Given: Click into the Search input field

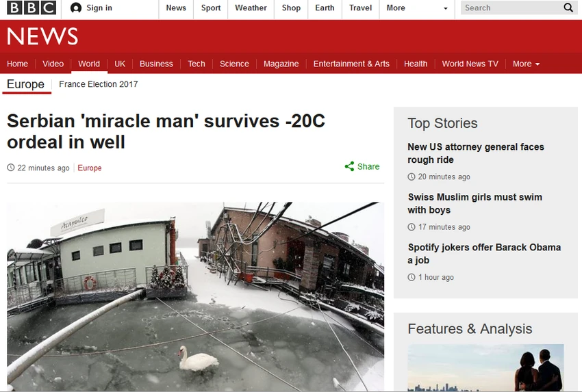Looking at the screenshot, I should tap(511, 8).
